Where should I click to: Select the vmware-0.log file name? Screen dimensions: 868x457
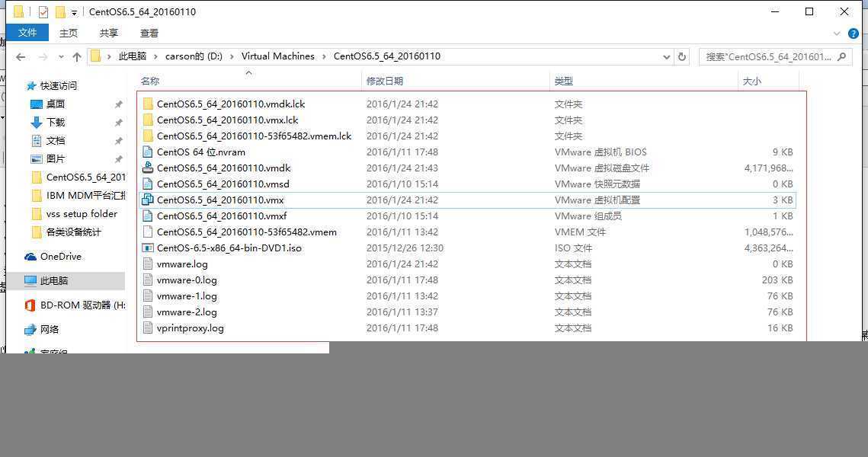(187, 280)
